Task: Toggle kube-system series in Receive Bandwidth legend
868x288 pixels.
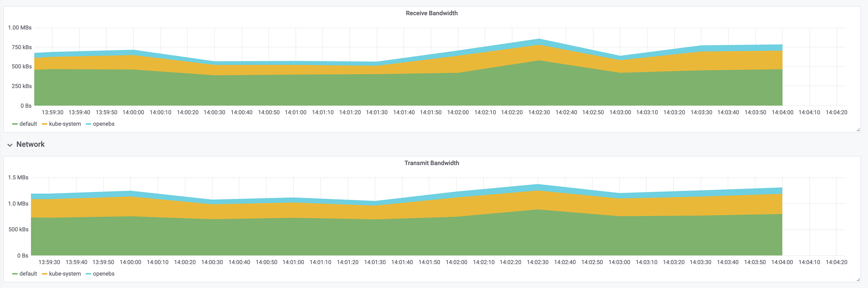Action: pyautogui.click(x=65, y=124)
